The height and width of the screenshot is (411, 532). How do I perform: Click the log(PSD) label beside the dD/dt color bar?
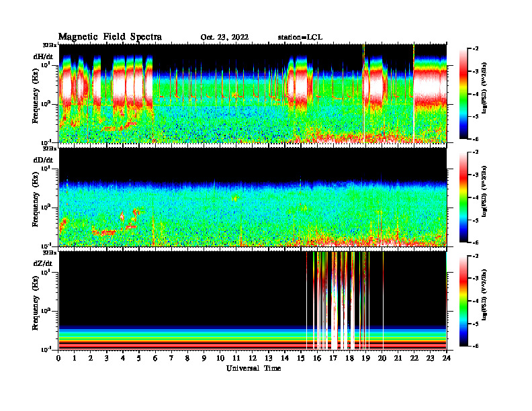tap(484, 191)
